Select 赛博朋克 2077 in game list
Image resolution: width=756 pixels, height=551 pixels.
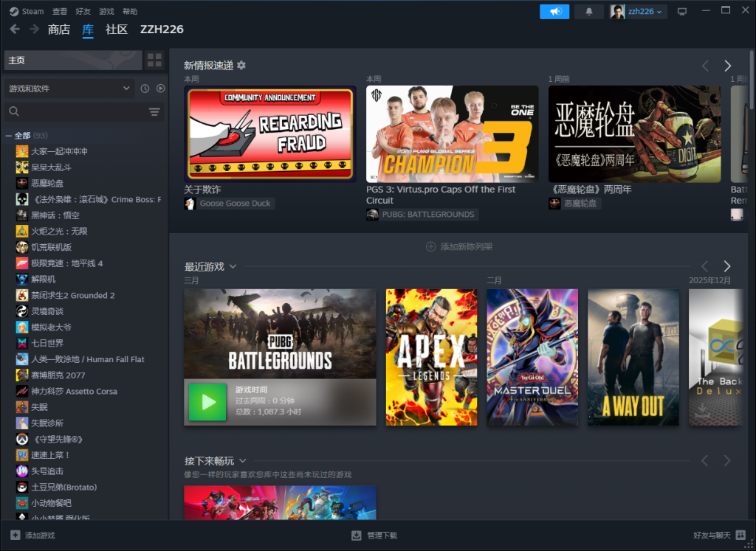58,375
